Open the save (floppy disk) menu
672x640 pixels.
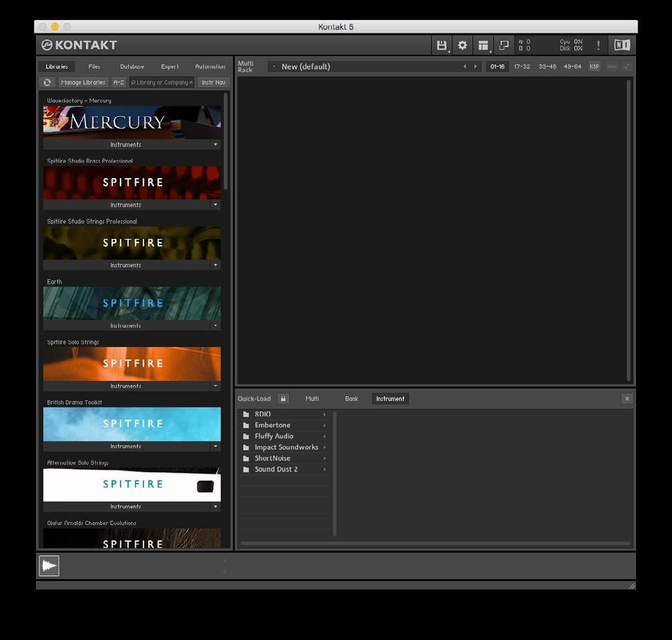pyautogui.click(x=441, y=45)
